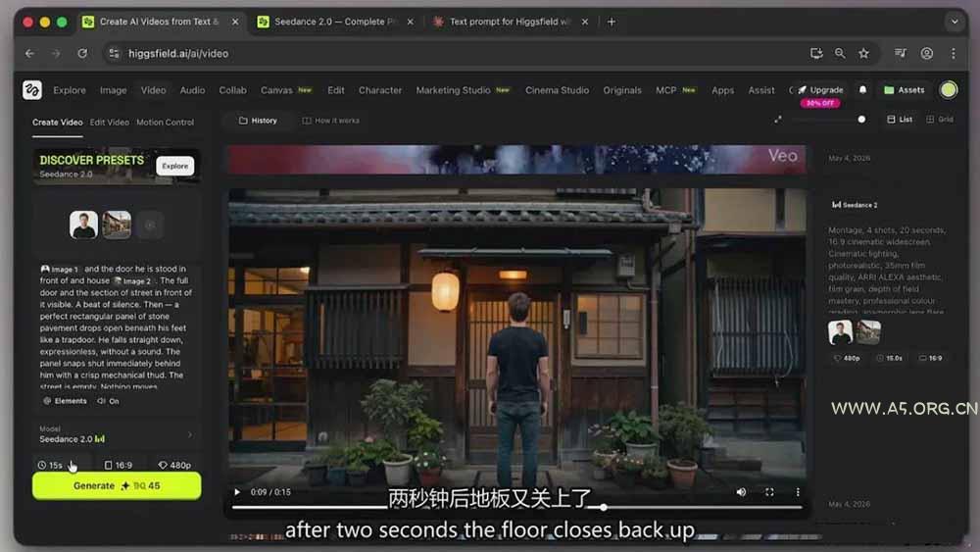Add a third reference image slot
Image resolution: width=980 pixels, height=552 pixels.
coord(150,226)
